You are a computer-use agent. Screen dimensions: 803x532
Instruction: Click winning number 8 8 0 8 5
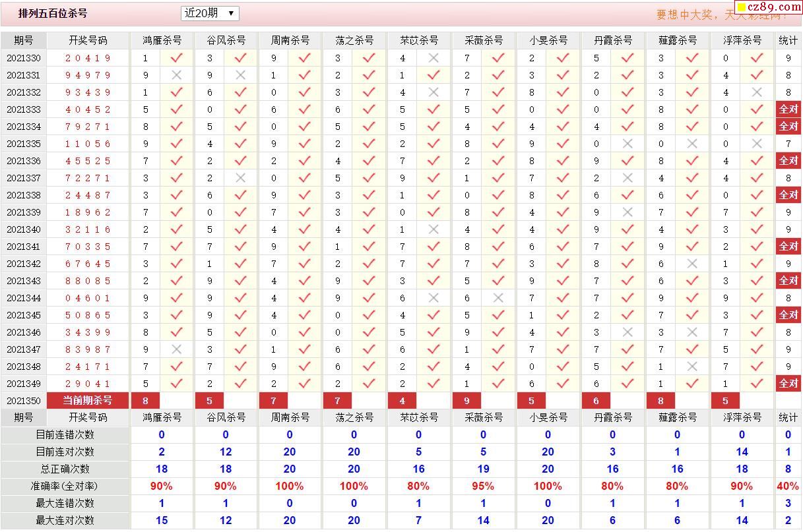point(88,281)
